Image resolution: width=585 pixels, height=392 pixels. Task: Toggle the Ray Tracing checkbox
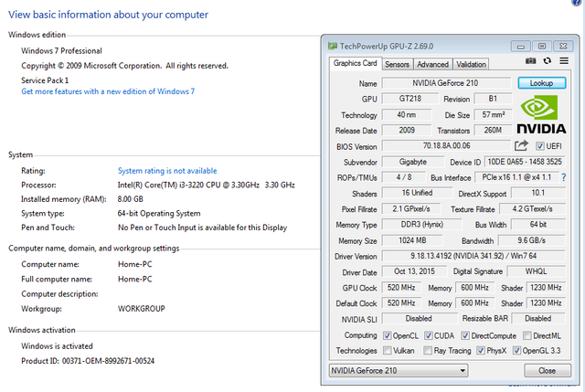pyautogui.click(x=428, y=351)
